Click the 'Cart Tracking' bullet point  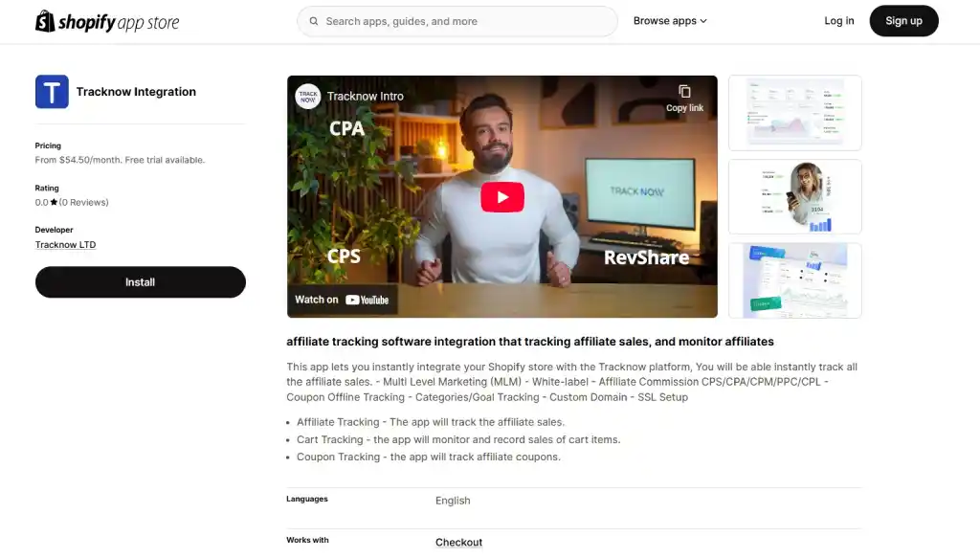pos(458,439)
